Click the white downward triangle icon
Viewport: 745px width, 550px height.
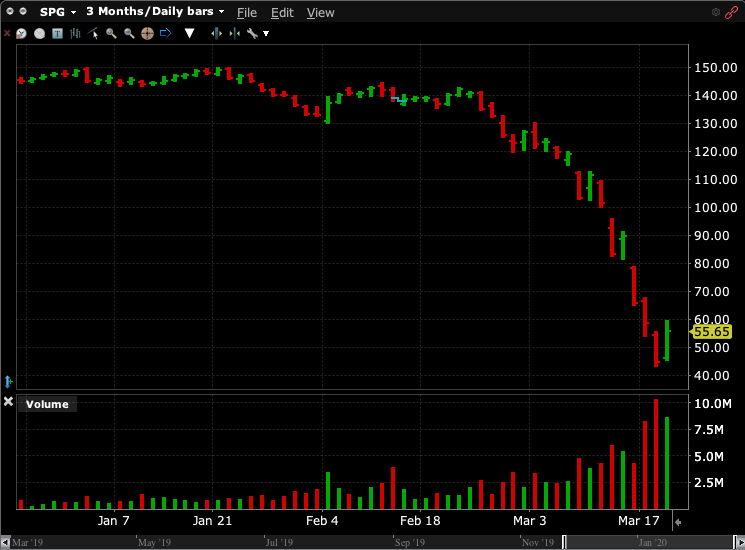(189, 33)
